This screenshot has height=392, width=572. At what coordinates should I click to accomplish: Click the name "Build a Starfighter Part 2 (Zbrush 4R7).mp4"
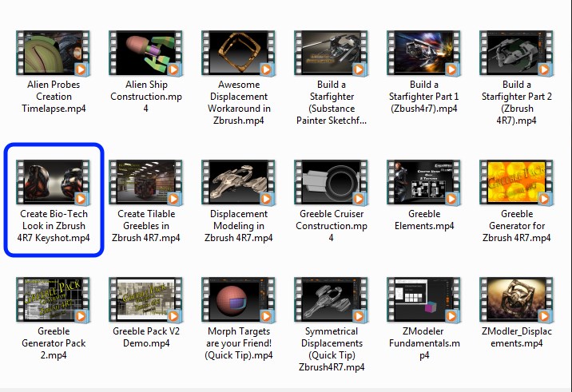517,102
